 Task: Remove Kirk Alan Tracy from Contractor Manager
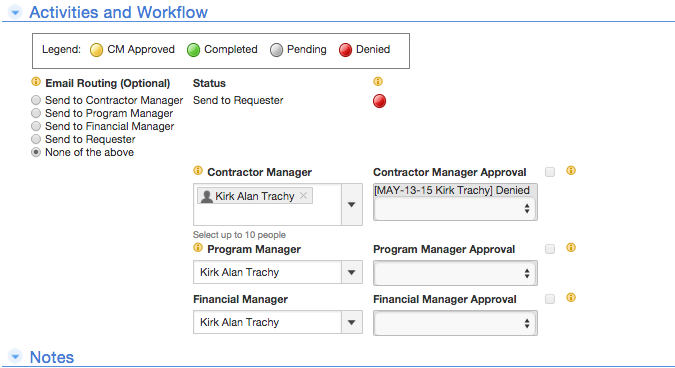pyautogui.click(x=303, y=195)
